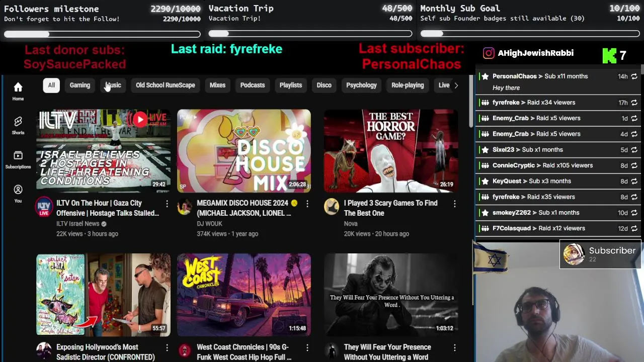Open I Played 3 Scary Games title
Screen dimensions: 644x362
(391, 208)
